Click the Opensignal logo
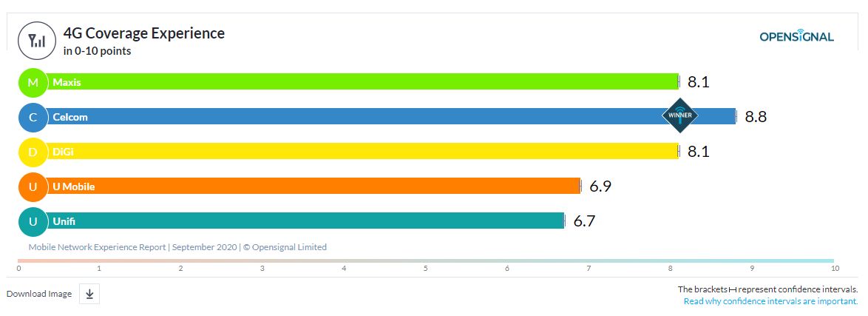The width and height of the screenshot is (868, 316). coord(796,37)
